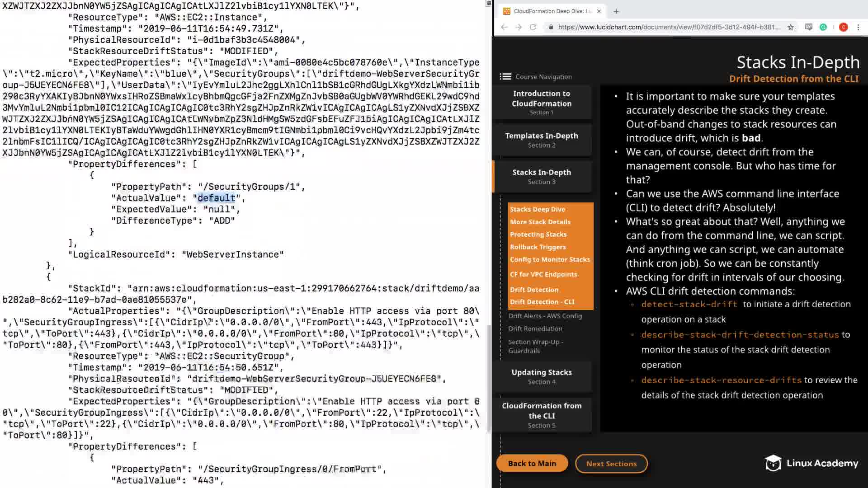Collapse Stacks In-Depth Section 3
The height and width of the screenshot is (488, 868).
[x=542, y=176]
